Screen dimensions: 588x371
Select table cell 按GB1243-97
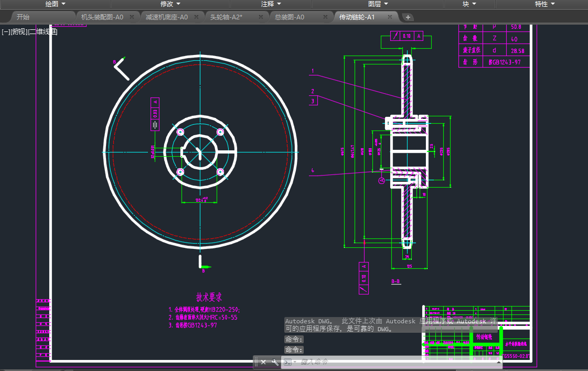click(505, 62)
